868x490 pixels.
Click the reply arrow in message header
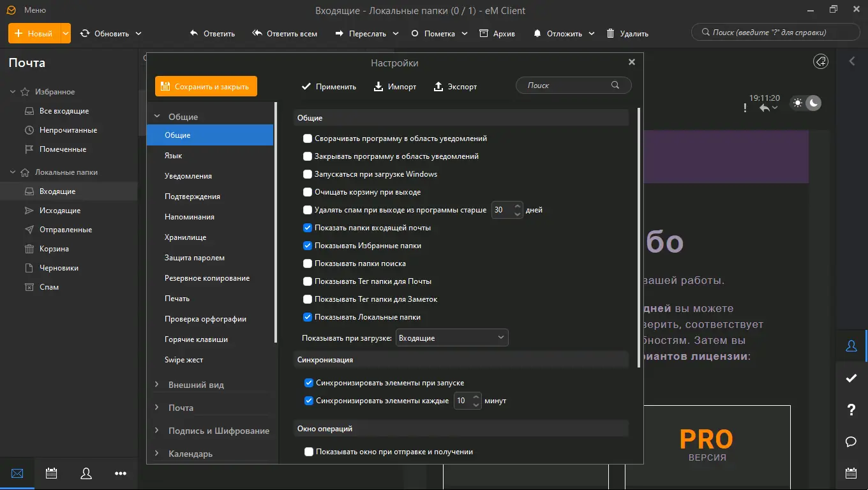(x=764, y=108)
